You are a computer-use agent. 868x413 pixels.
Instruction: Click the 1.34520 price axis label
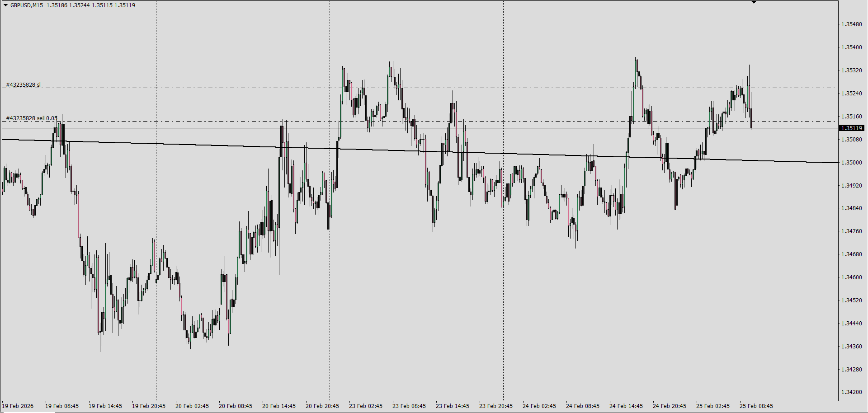(x=851, y=300)
